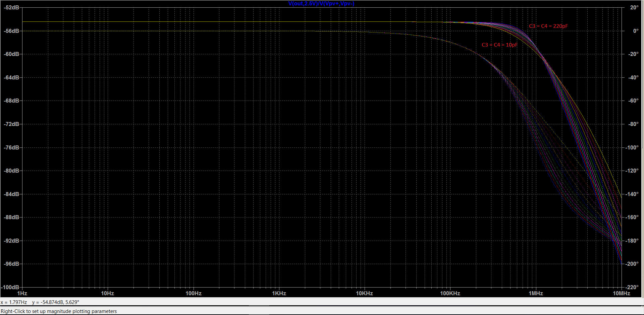Click the -68dB magnitude axis label
644x315 pixels.
(11, 101)
